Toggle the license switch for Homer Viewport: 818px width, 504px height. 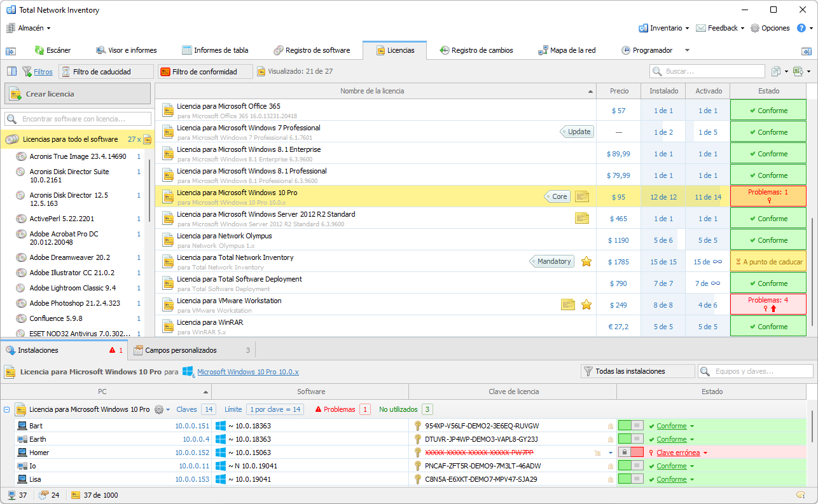(630, 453)
